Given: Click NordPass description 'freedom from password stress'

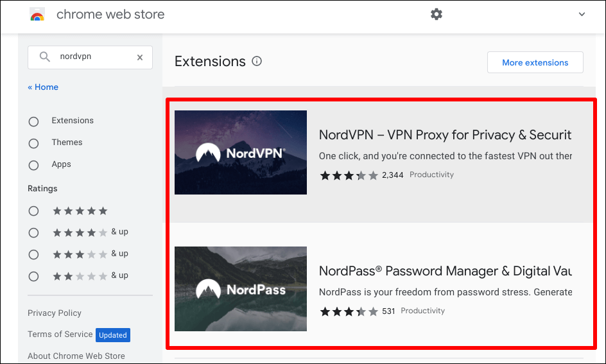Looking at the screenshot, I should pos(445,292).
